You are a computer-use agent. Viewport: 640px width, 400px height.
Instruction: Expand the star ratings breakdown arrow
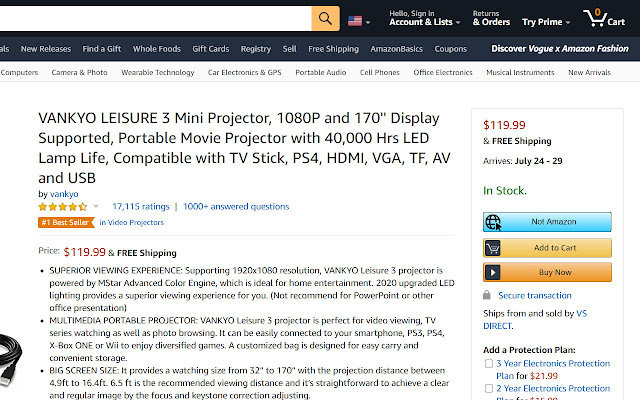(96, 207)
